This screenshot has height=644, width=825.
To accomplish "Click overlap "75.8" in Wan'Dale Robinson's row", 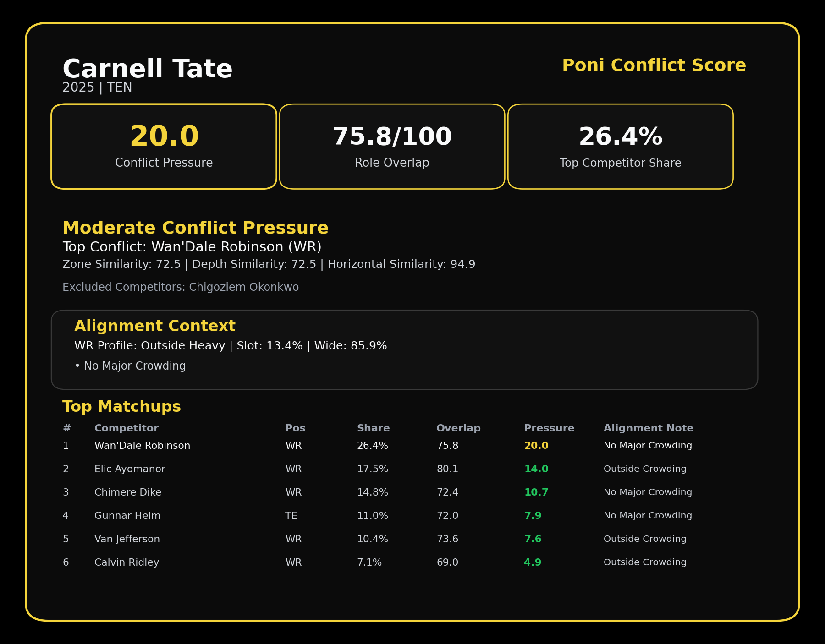I will (447, 446).
